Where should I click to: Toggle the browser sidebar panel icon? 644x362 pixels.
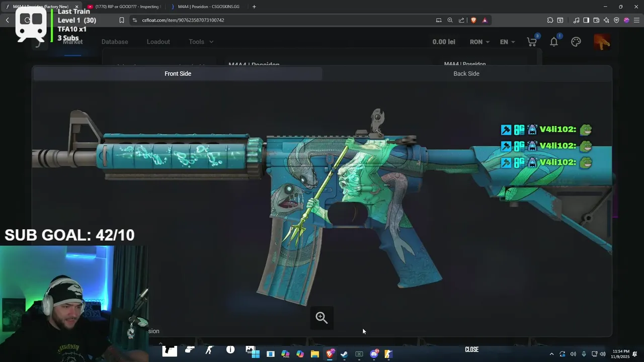click(587, 20)
